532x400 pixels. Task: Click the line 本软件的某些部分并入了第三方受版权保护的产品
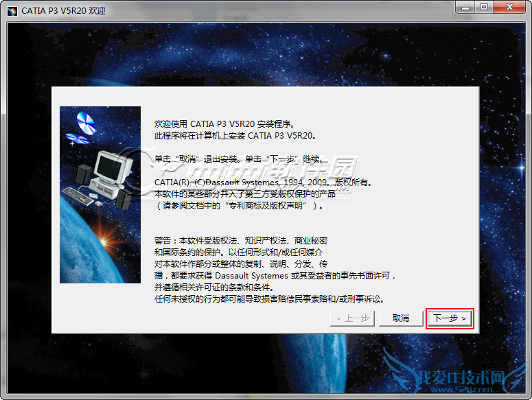[245, 194]
